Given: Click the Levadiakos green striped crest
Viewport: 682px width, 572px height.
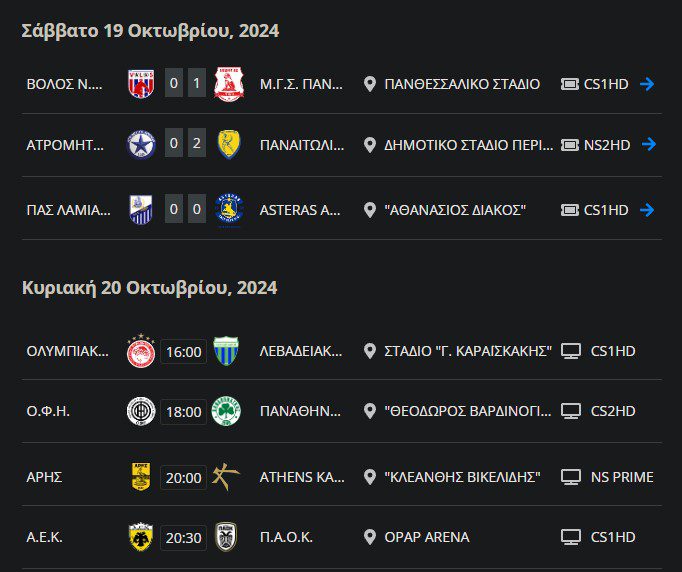Looking at the screenshot, I should pyautogui.click(x=226, y=351).
